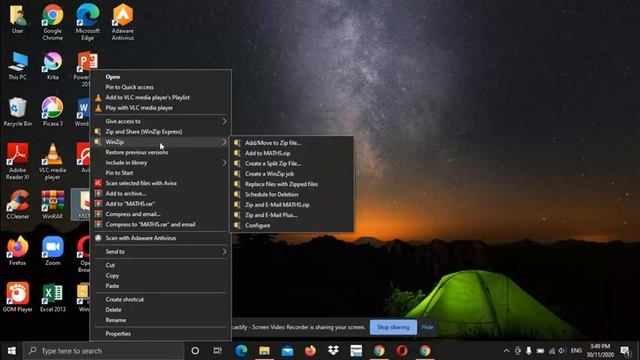The image size is (640, 360).
Task: Select Copy in the context menu
Action: point(161,276)
